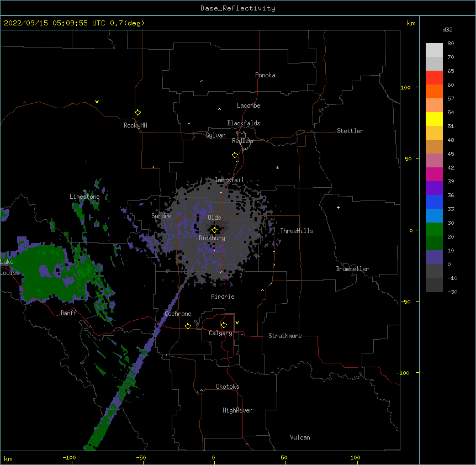Click the Didsbury label
The width and height of the screenshot is (476, 465).
(211, 238)
